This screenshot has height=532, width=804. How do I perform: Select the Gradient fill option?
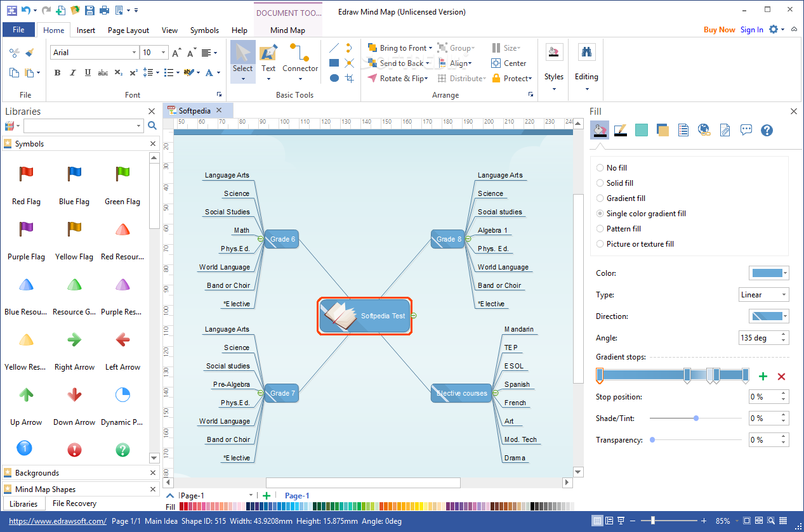(x=621, y=198)
